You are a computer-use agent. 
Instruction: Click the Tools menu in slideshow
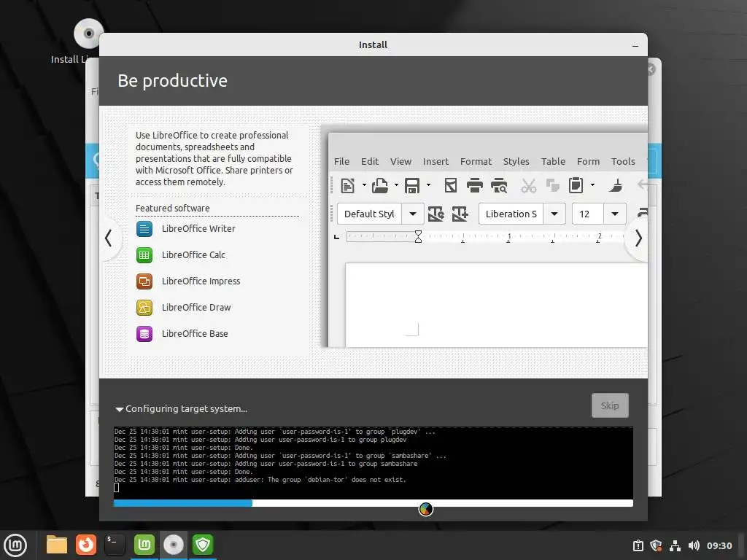coord(623,161)
